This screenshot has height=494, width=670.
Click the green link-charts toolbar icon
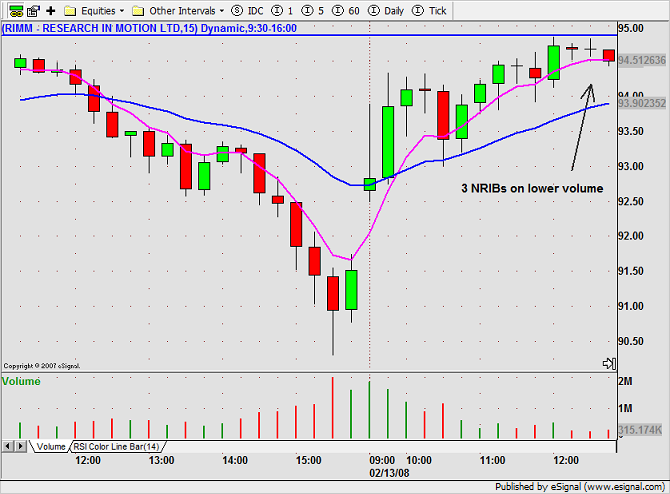pyautogui.click(x=16, y=11)
